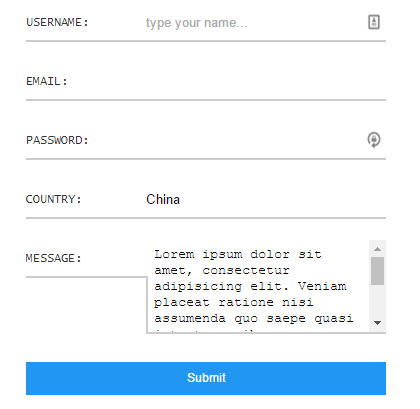Submit the form with the Submit button

[206, 378]
